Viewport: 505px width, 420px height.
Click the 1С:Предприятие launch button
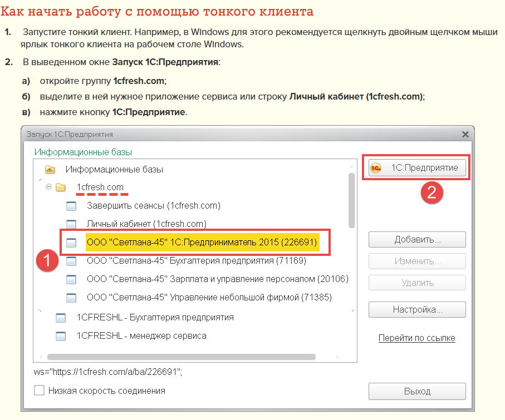(x=417, y=167)
